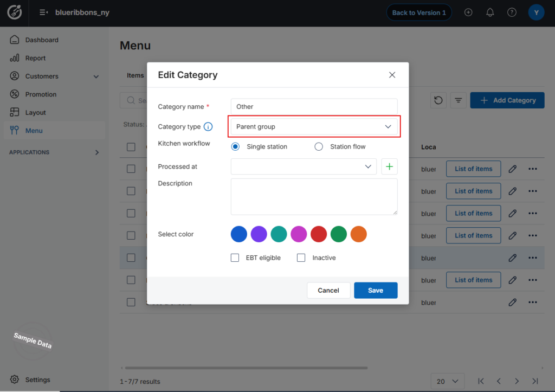This screenshot has height=392, width=555.
Task: Click the Promotion percent icon
Action: point(15,94)
